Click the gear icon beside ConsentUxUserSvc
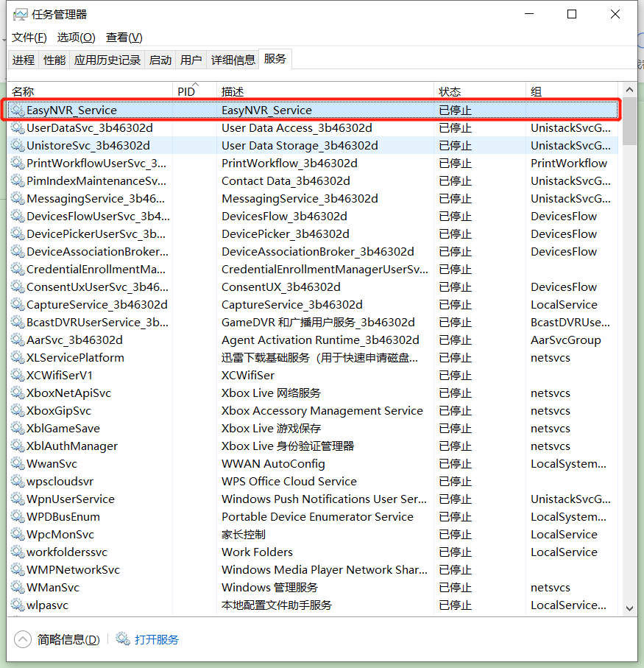The width and height of the screenshot is (644, 668). [x=18, y=286]
